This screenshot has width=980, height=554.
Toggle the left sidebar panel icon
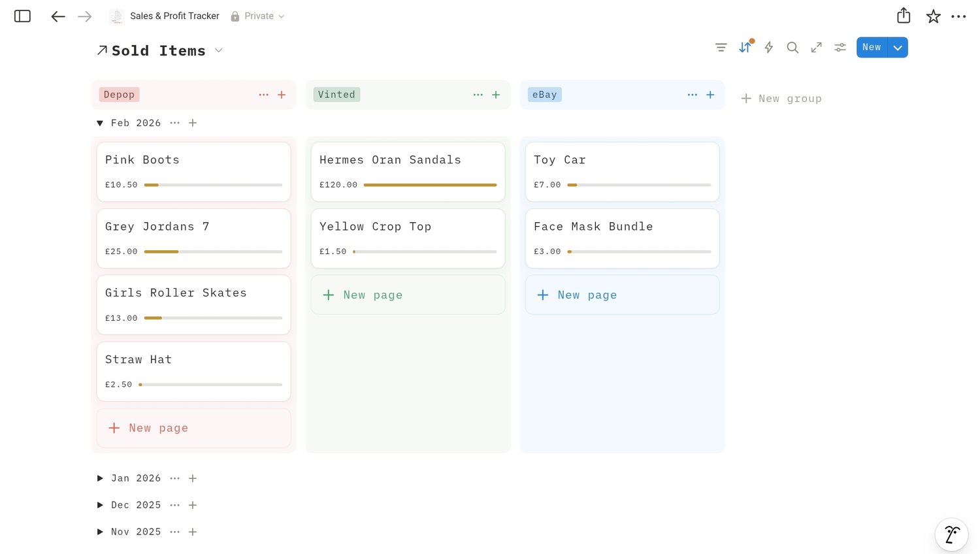click(x=22, y=16)
